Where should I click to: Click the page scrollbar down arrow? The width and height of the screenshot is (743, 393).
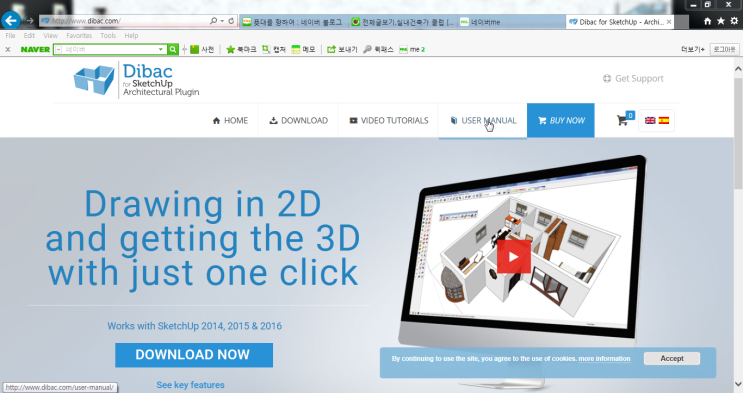738,384
